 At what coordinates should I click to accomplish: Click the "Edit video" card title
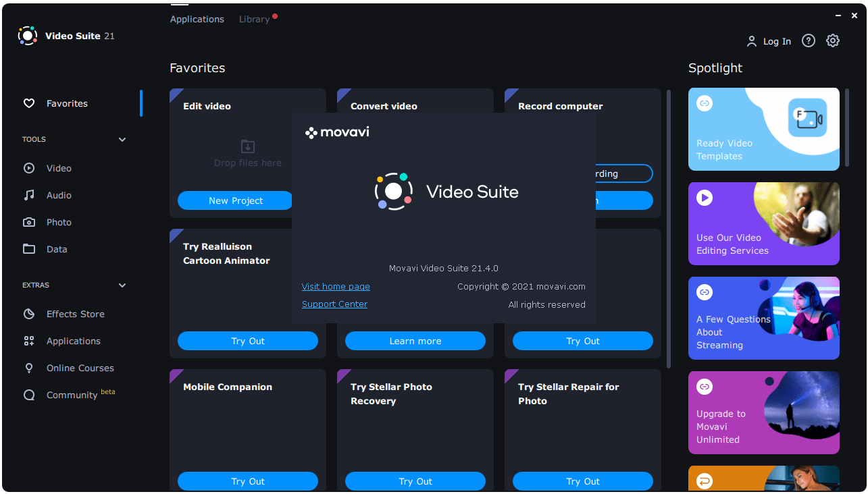(x=207, y=106)
